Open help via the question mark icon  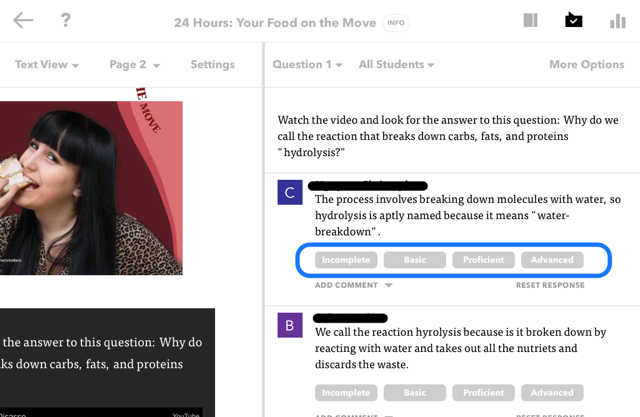65,20
